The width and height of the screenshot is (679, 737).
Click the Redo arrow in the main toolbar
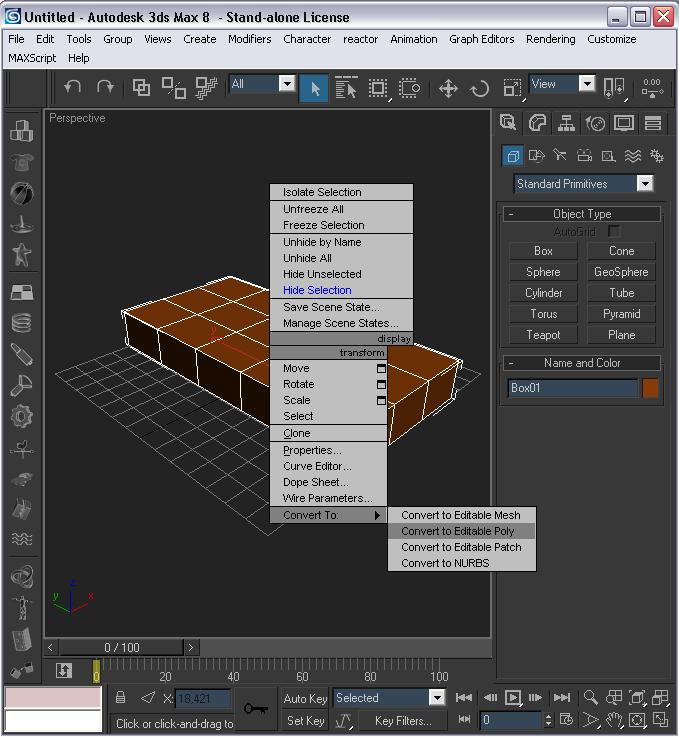click(x=105, y=87)
